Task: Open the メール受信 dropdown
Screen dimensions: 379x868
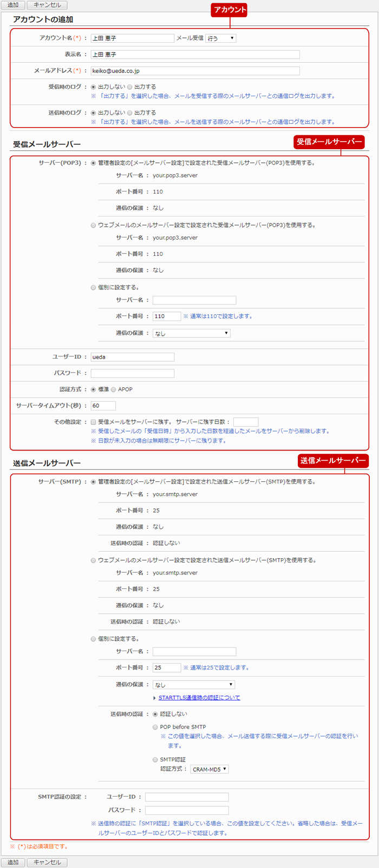Action: coord(220,38)
